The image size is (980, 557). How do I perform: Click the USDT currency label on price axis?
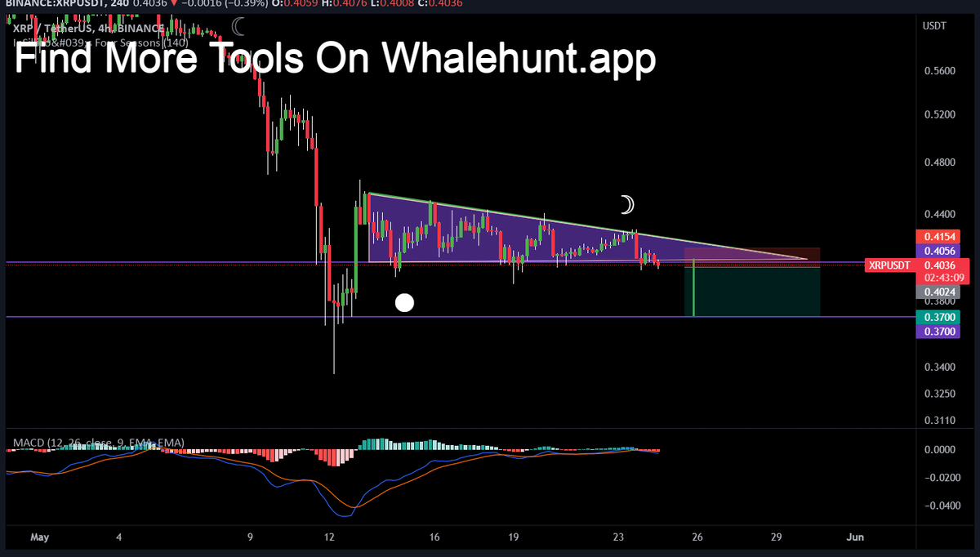coord(934,26)
